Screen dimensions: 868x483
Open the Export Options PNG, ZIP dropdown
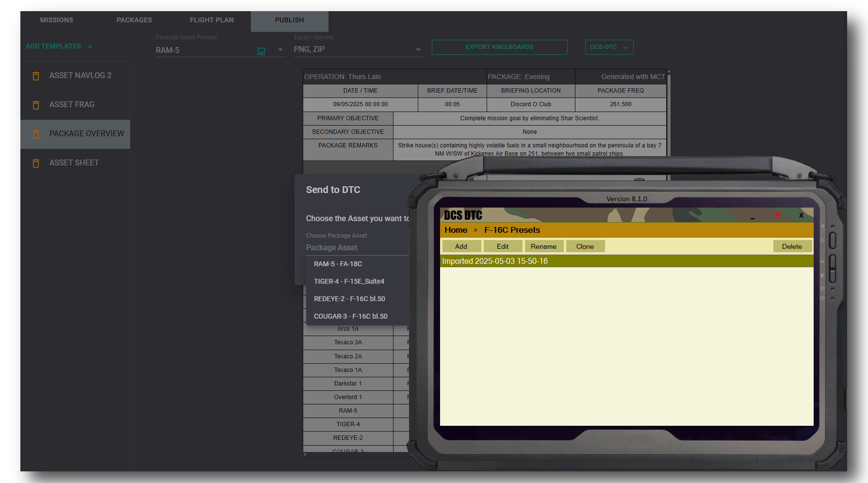(x=418, y=49)
